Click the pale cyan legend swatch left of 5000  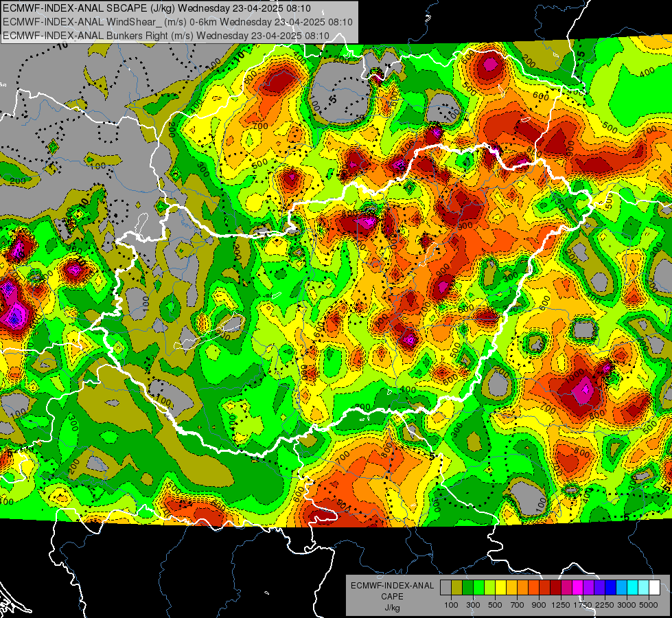click(643, 587)
